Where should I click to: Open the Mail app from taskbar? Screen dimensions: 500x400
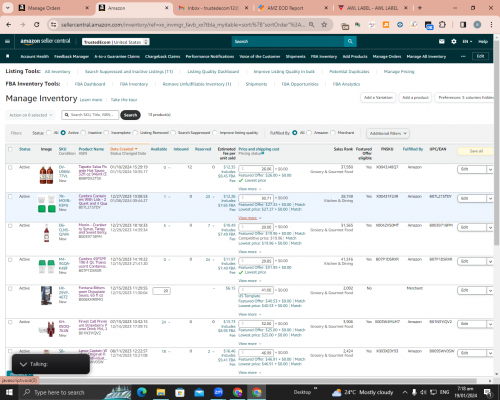(199, 392)
